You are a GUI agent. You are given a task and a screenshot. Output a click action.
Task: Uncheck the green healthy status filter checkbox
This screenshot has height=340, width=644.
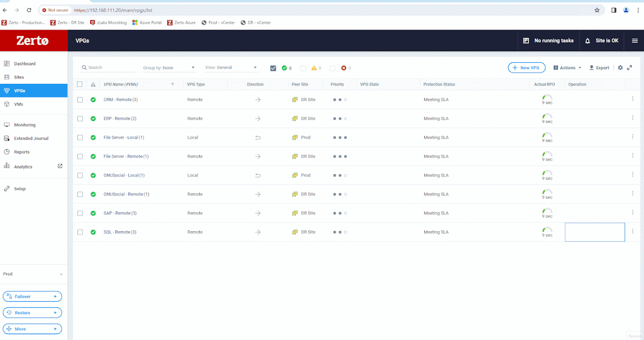[x=273, y=68]
